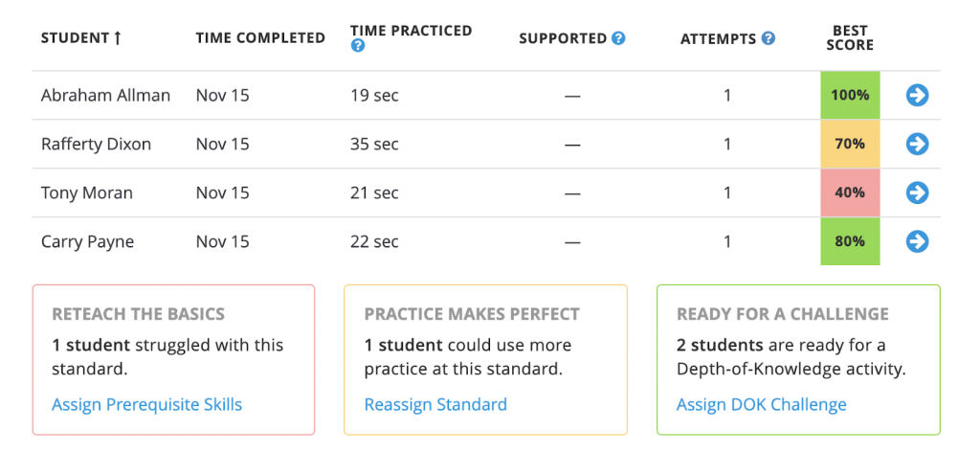Viewport: 980px width, 452px height.
Task: Click the Time Completed column header
Action: click(x=260, y=38)
